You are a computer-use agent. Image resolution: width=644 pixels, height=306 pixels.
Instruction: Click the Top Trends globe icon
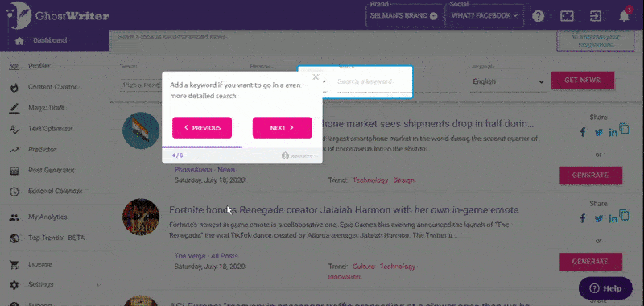(14, 238)
